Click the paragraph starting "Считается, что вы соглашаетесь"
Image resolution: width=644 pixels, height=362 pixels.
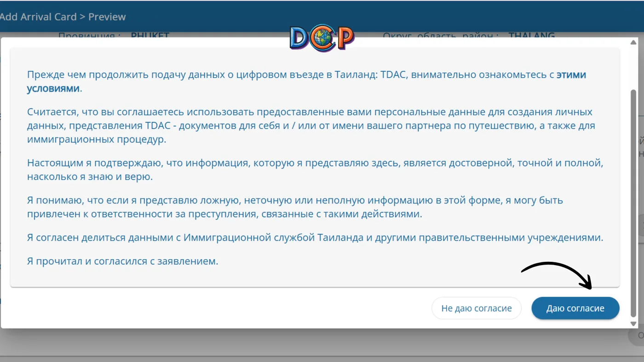(311, 126)
